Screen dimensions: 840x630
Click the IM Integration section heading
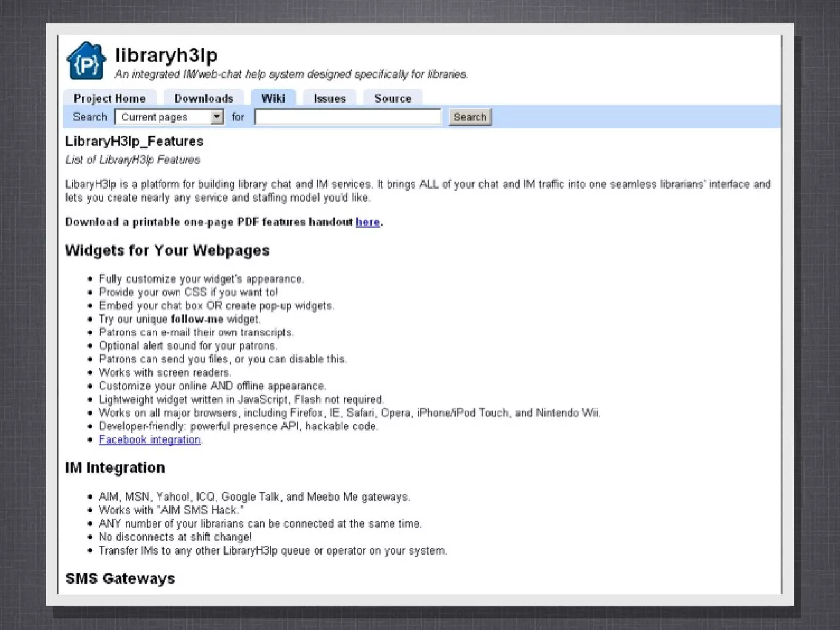point(115,468)
